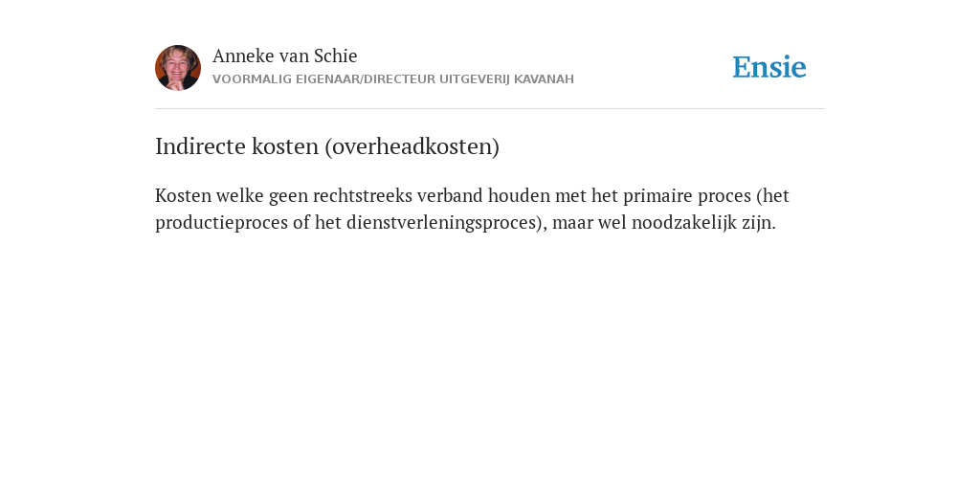Click the word productieproces in the definition
This screenshot has height=490, width=980.
[x=221, y=222]
